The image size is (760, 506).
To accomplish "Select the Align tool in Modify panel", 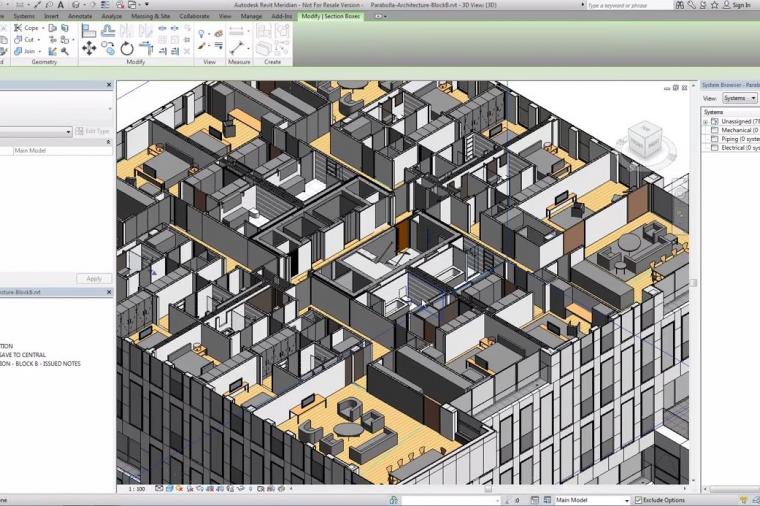I will [x=89, y=30].
